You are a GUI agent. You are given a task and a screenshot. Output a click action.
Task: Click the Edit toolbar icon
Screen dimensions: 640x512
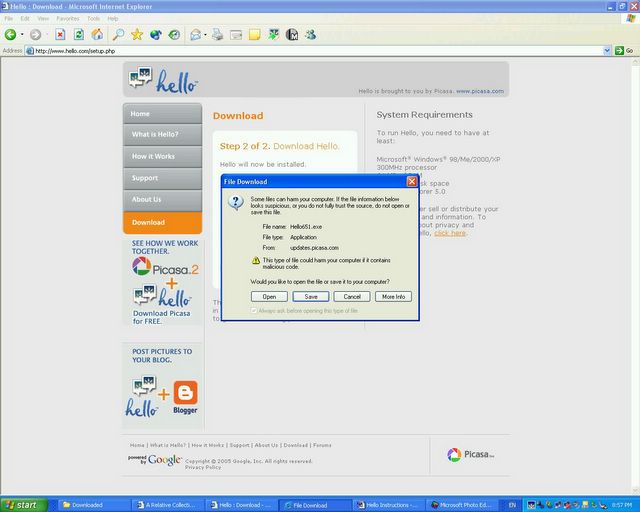tap(236, 35)
